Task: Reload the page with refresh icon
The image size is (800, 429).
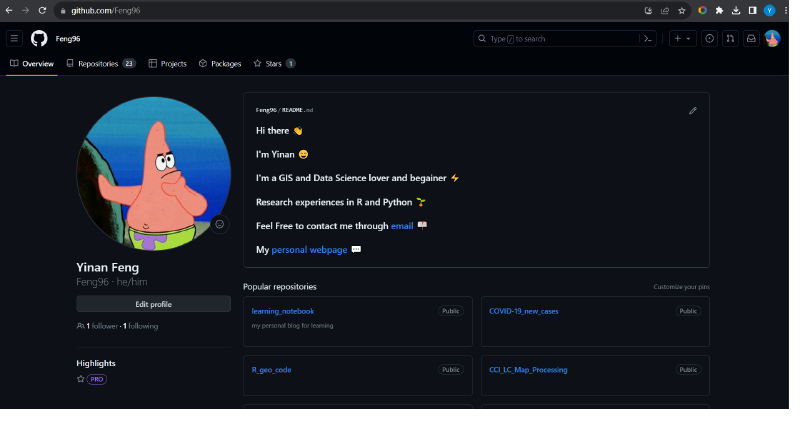Action: click(x=42, y=10)
